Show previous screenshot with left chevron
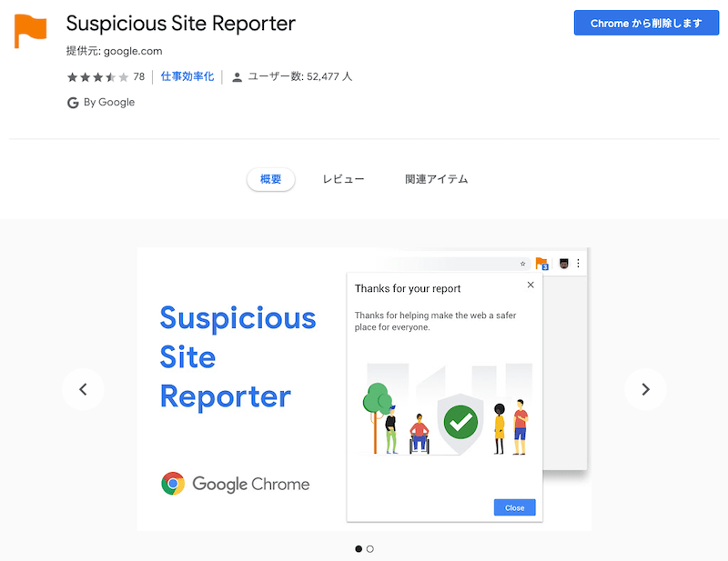Viewport: 728px width, 561px height. tap(83, 389)
